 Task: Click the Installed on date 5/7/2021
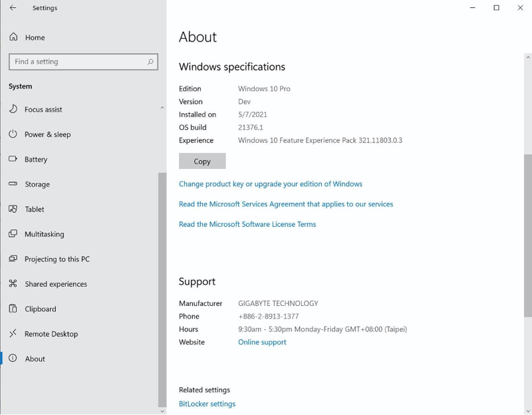click(x=253, y=114)
